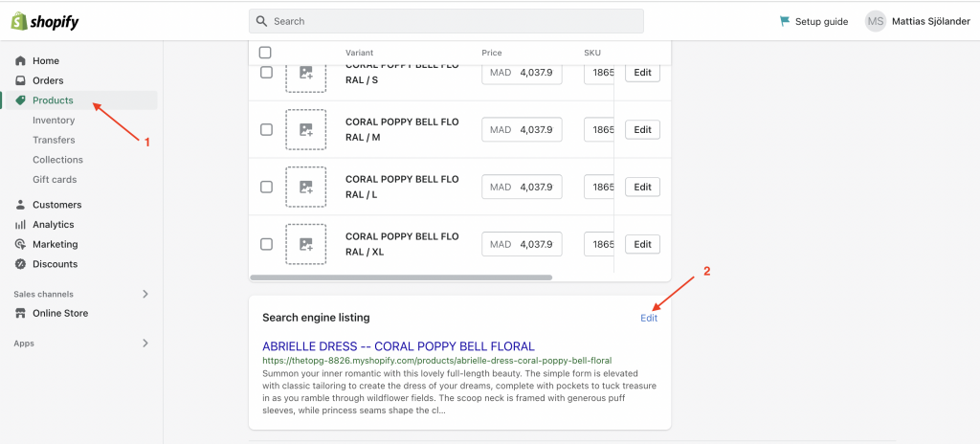This screenshot has width=980, height=444.
Task: Expand the Sales channels chevron
Action: tap(145, 294)
